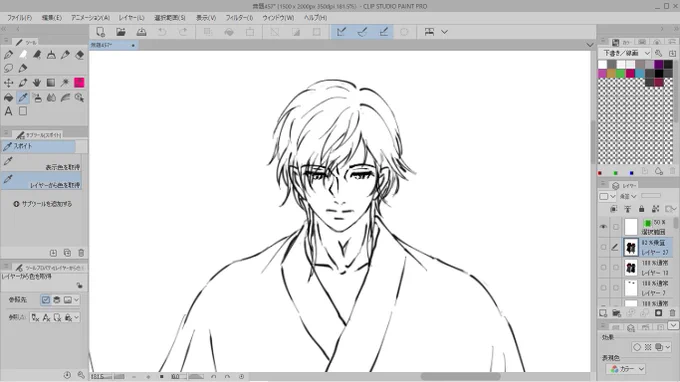Expand command bar overflow chevron
The width and height of the screenshot is (680, 382).
(x=445, y=32)
